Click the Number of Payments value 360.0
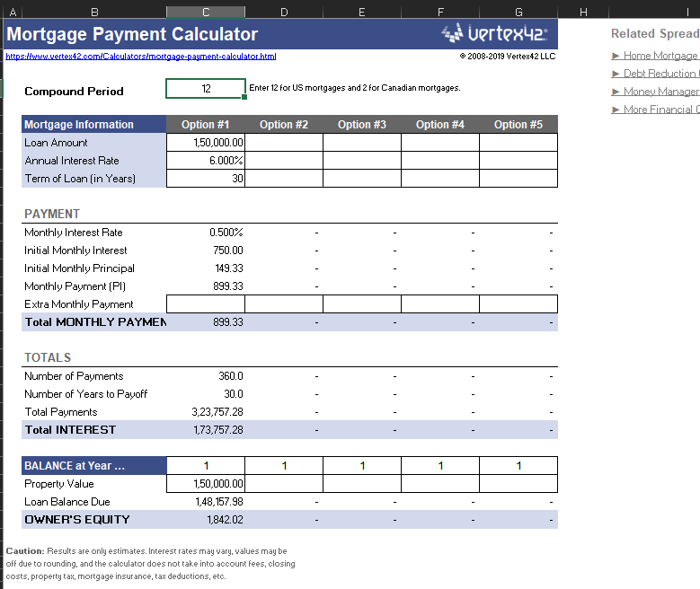The image size is (700, 589). coord(231,375)
